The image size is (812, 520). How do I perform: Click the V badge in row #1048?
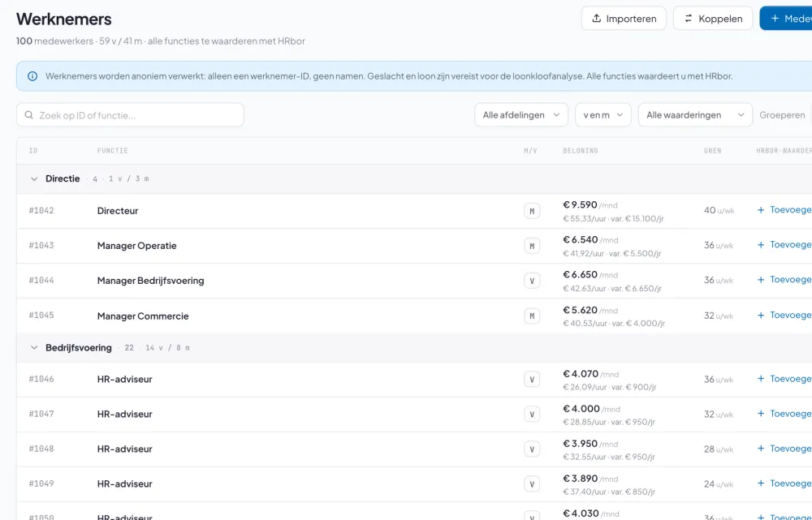[532, 449]
